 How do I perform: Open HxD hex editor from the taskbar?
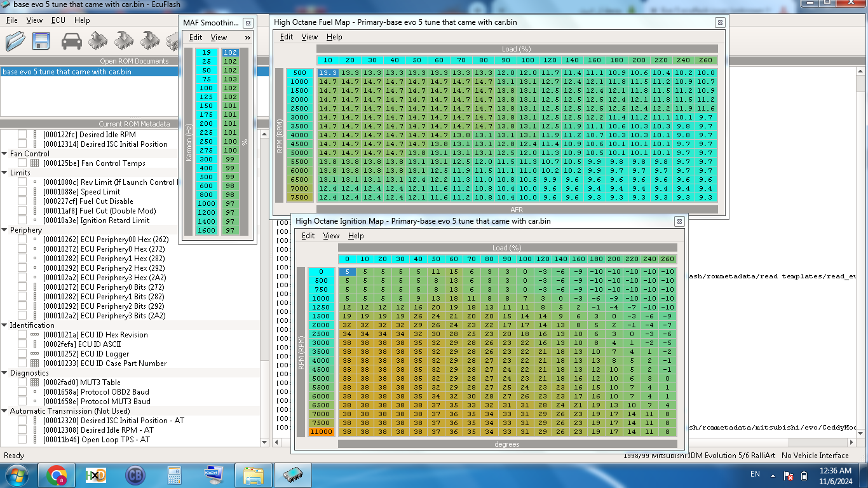click(96, 475)
